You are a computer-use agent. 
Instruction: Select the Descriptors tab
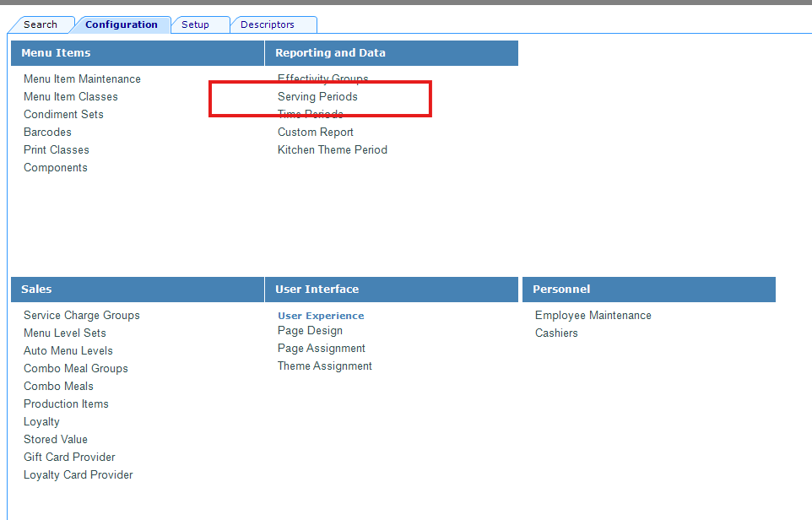268,24
